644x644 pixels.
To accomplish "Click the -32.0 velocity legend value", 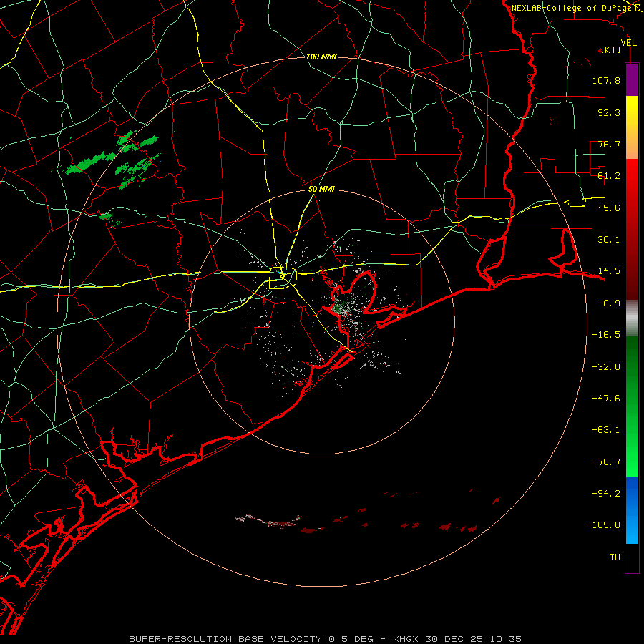I will click(x=606, y=367).
